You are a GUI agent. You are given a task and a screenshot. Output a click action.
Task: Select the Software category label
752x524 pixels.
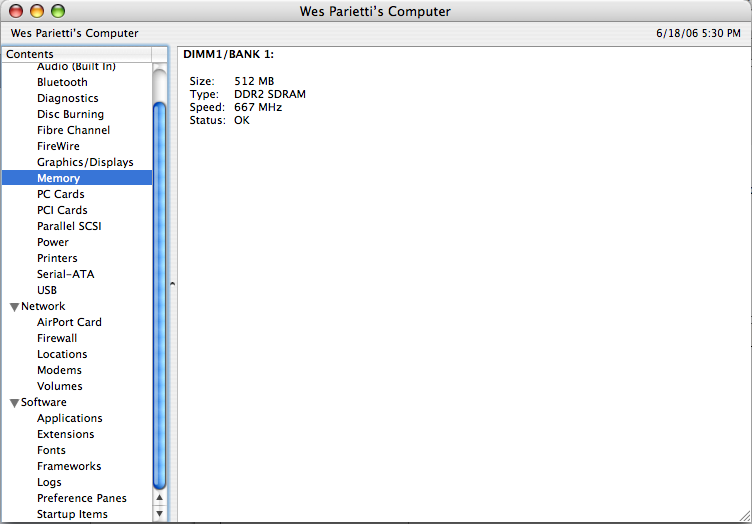coord(44,402)
